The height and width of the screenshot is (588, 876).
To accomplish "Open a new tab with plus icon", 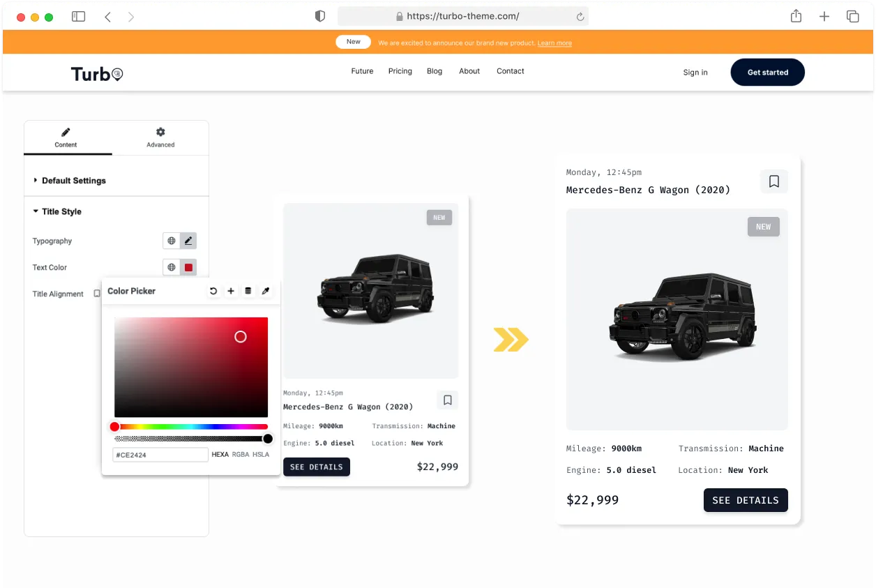I will pos(824,17).
